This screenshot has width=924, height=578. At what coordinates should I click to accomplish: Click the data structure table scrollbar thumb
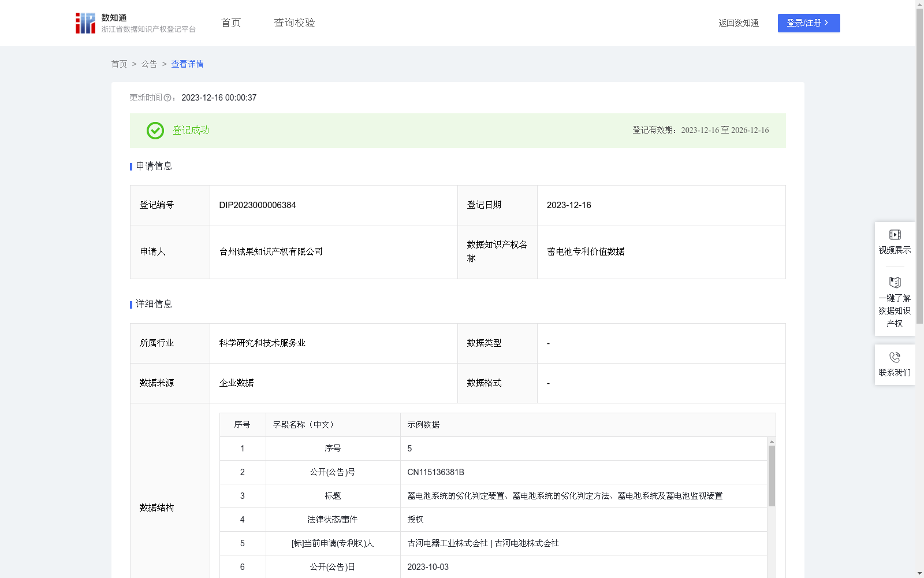(x=772, y=476)
